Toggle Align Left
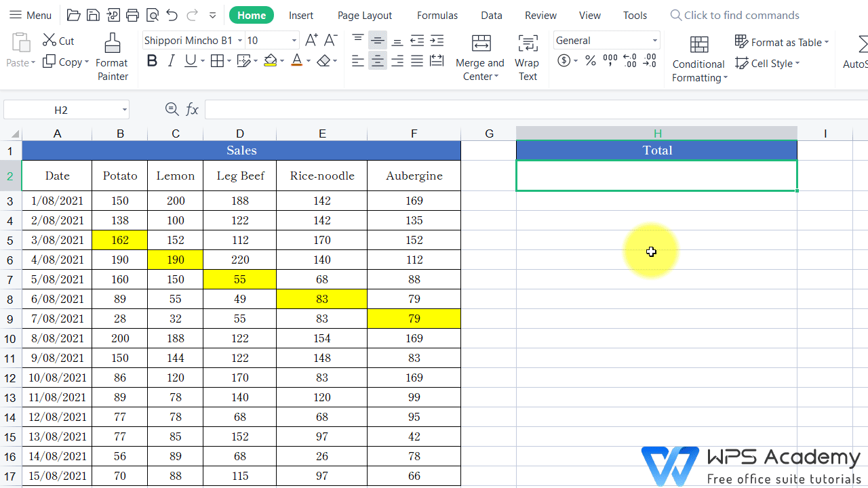Screen dimensions: 868x488 (x=358, y=62)
